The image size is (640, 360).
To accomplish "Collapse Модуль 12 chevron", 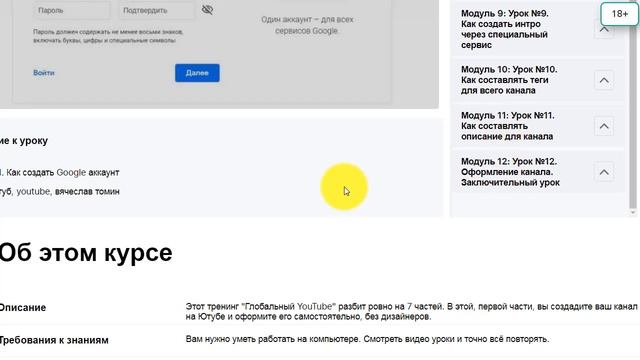I will pos(604,172).
